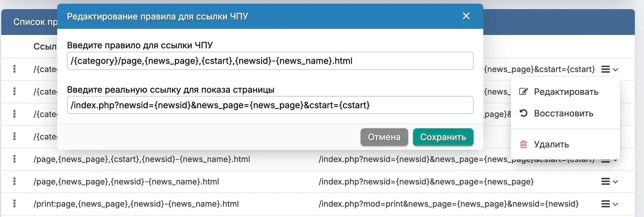Viewport: 644px width, 217px height.
Task: Click the /index.php?mod=print real link text
Action: (448, 204)
